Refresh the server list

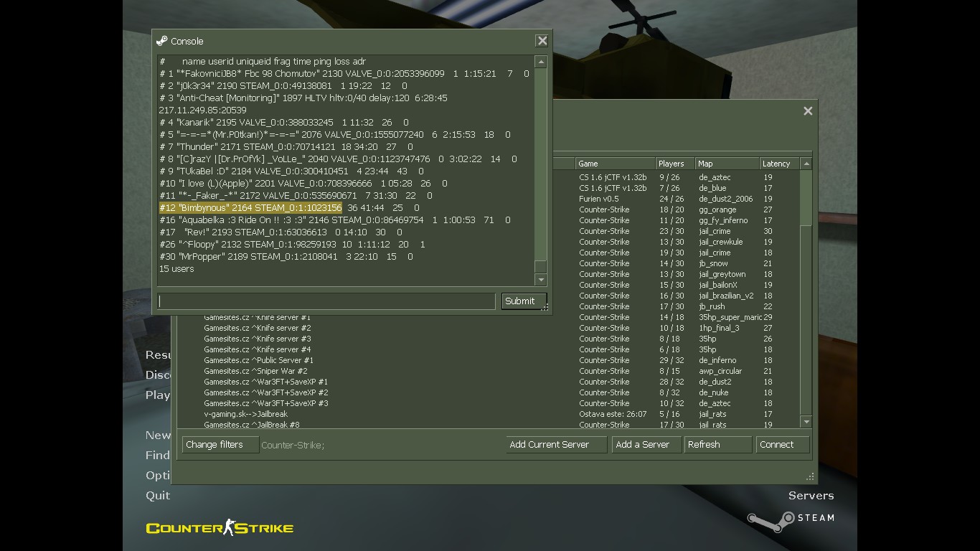point(717,445)
